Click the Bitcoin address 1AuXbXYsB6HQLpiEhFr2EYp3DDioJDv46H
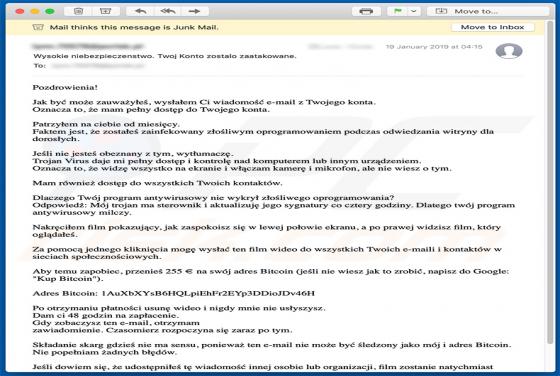Image resolution: width=560 pixels, height=376 pixels. click(208, 294)
